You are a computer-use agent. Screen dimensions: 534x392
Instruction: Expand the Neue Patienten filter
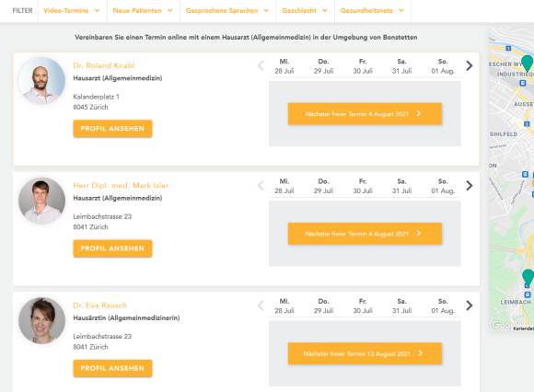coord(143,10)
